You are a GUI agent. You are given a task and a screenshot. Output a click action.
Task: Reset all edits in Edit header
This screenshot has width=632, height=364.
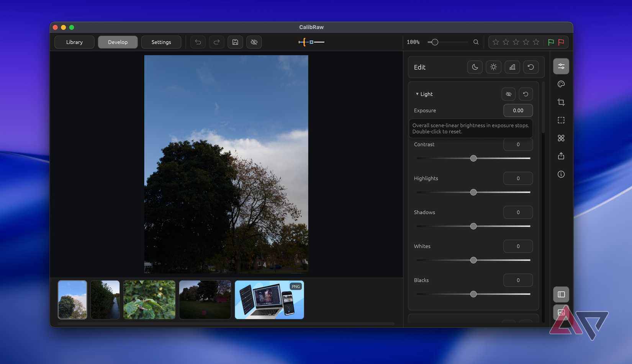click(531, 67)
